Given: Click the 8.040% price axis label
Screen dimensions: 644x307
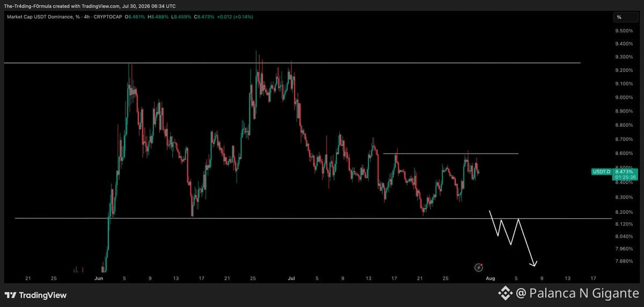Looking at the screenshot, I should [624, 237].
